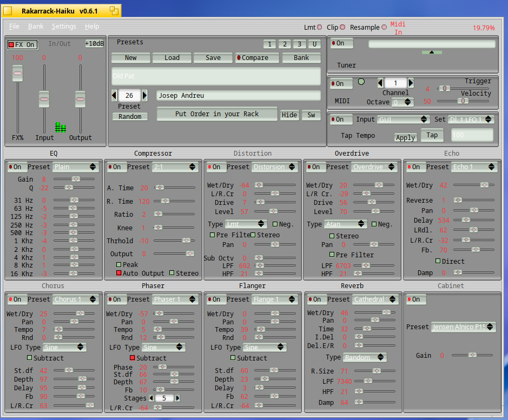Click the window zoom icon in title tab

[114, 11]
